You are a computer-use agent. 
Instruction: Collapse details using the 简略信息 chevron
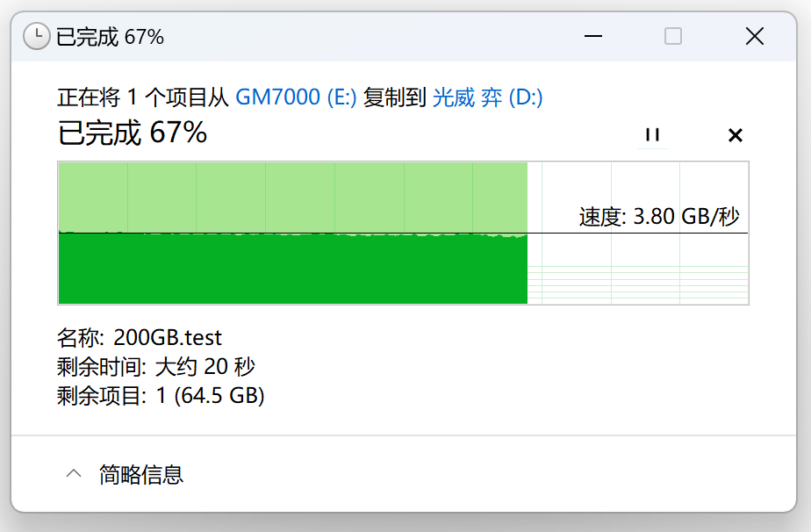tap(75, 475)
